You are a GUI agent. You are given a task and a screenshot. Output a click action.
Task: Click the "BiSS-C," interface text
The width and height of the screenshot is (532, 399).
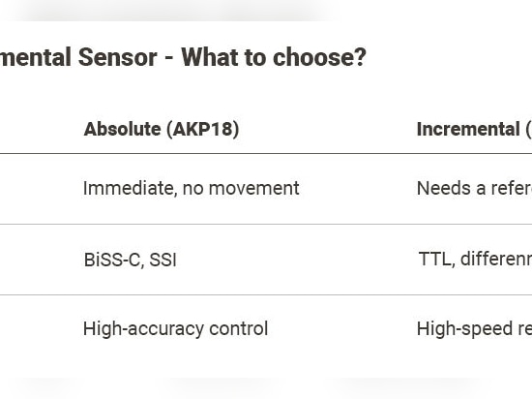[x=114, y=261]
